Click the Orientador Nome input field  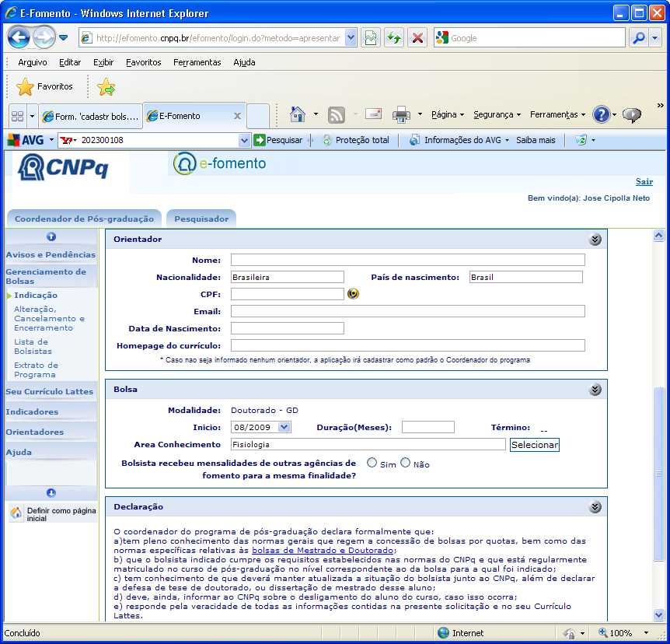[x=407, y=260]
